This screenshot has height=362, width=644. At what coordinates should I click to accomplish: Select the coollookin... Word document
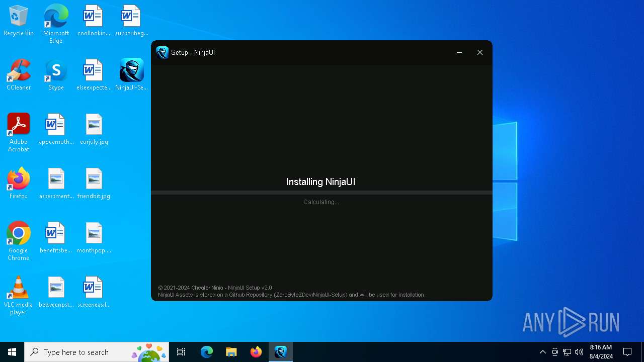(94, 21)
